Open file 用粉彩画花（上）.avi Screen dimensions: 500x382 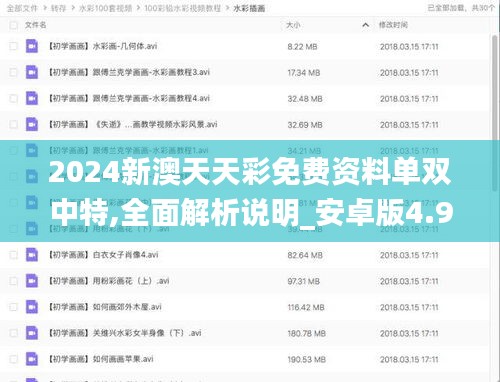tap(109, 281)
